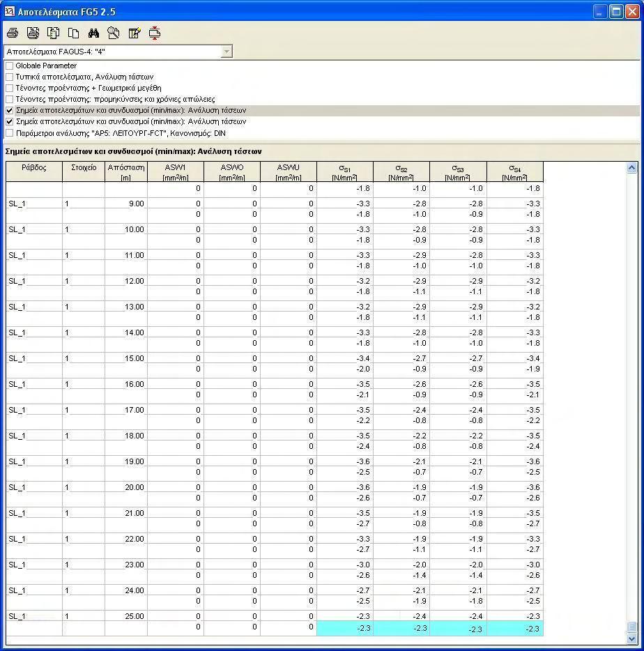
Task: Maximize the Αποτελέσματα FG5 window
Action: pyautogui.click(x=616, y=11)
